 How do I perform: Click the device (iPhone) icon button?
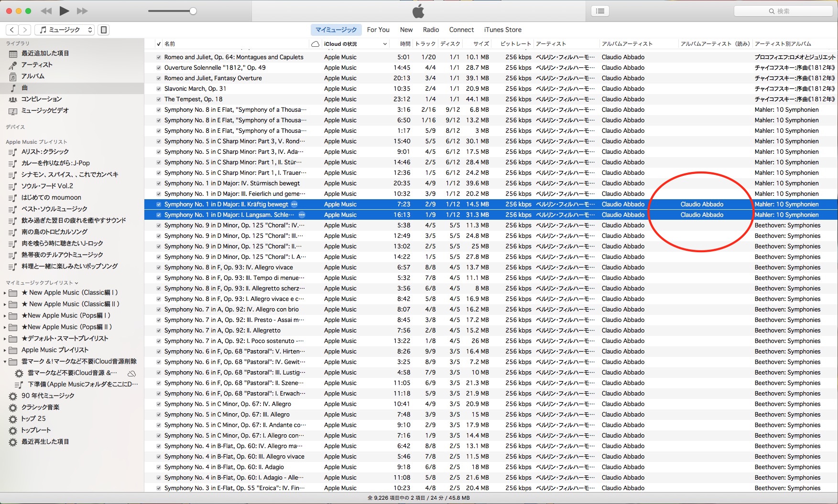coord(103,30)
